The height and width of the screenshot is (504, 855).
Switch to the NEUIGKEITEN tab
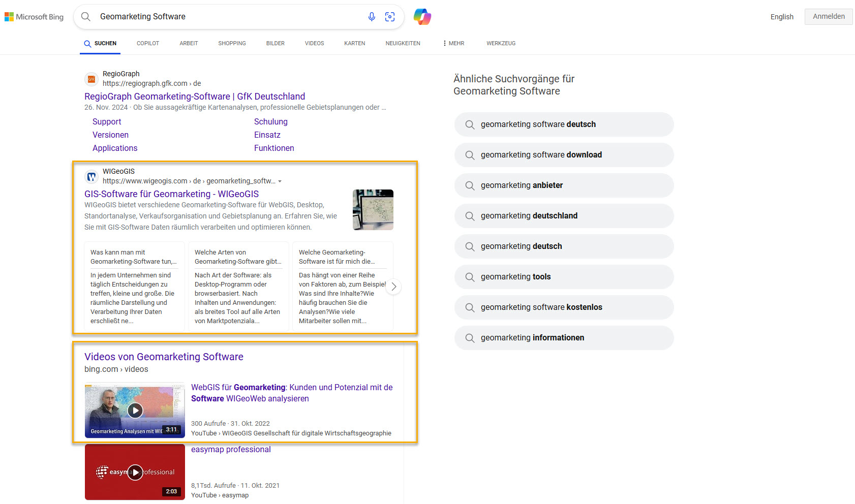tap(403, 43)
